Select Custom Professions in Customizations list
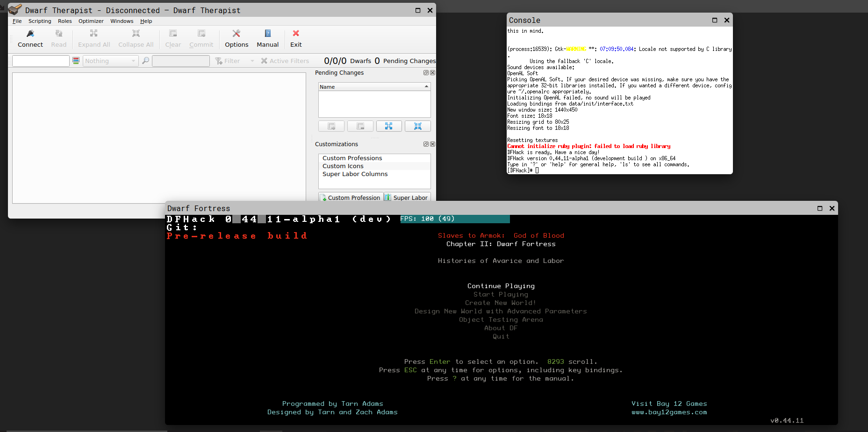 374,158
